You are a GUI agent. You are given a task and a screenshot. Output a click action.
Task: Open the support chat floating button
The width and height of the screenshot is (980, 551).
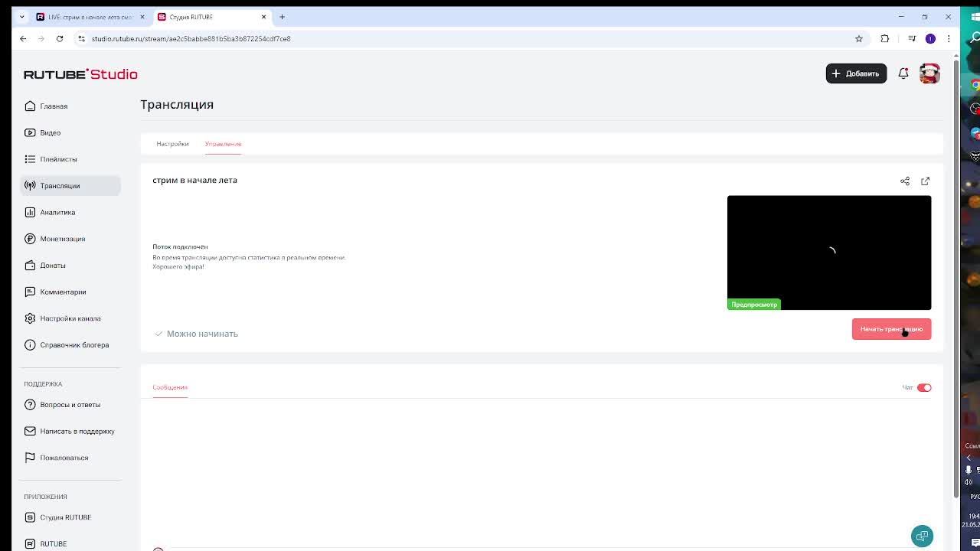(x=922, y=536)
